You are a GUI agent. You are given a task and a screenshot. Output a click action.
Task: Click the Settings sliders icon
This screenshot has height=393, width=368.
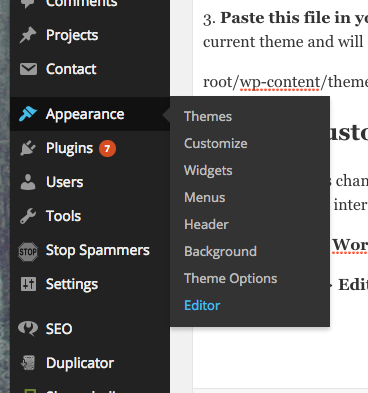click(x=28, y=284)
